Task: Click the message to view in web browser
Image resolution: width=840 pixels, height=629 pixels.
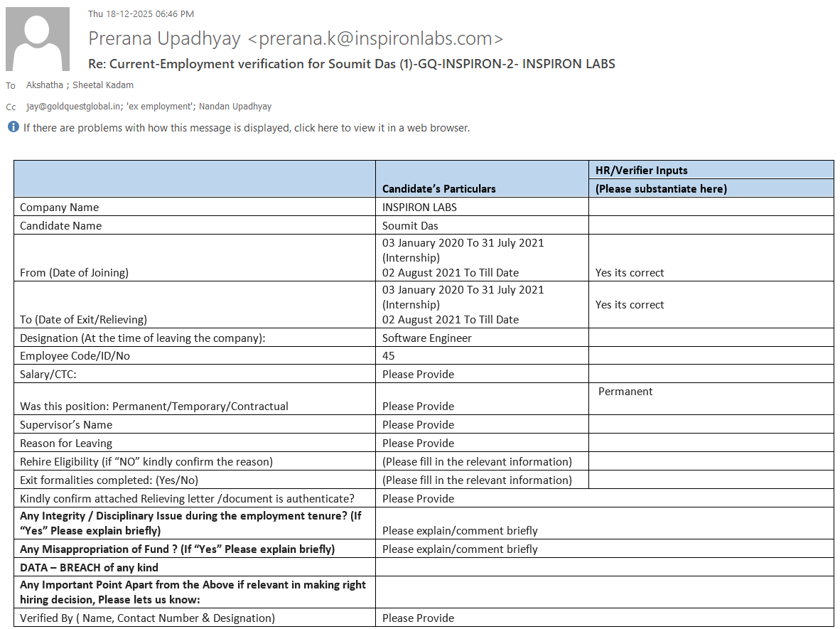Action: coord(247,128)
